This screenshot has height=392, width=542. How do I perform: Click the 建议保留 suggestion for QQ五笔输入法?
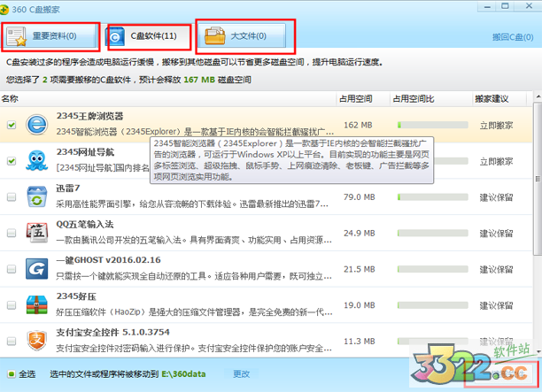(x=496, y=234)
